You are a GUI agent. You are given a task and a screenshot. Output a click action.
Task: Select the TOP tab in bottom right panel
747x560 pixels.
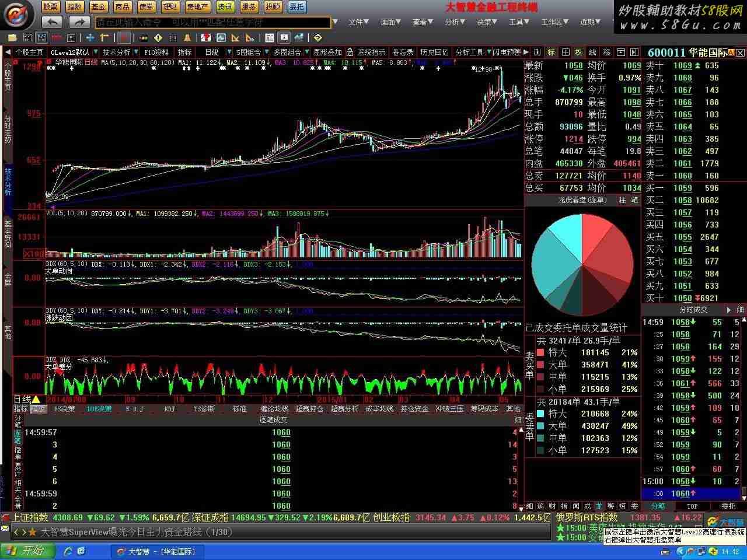tap(692, 506)
